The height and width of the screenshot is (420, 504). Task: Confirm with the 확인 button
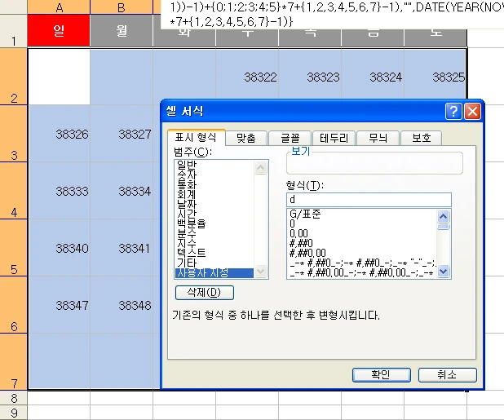pyautogui.click(x=381, y=374)
